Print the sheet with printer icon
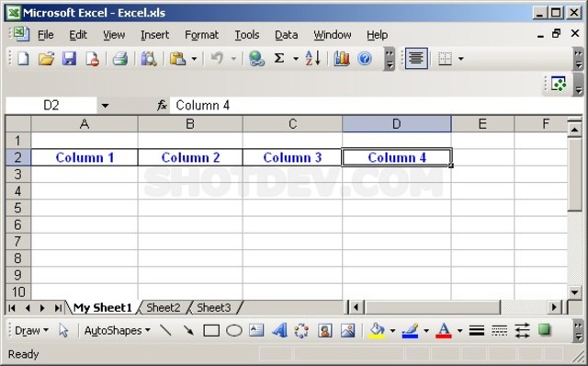Image resolution: width=588 pixels, height=366 pixels. (x=120, y=59)
